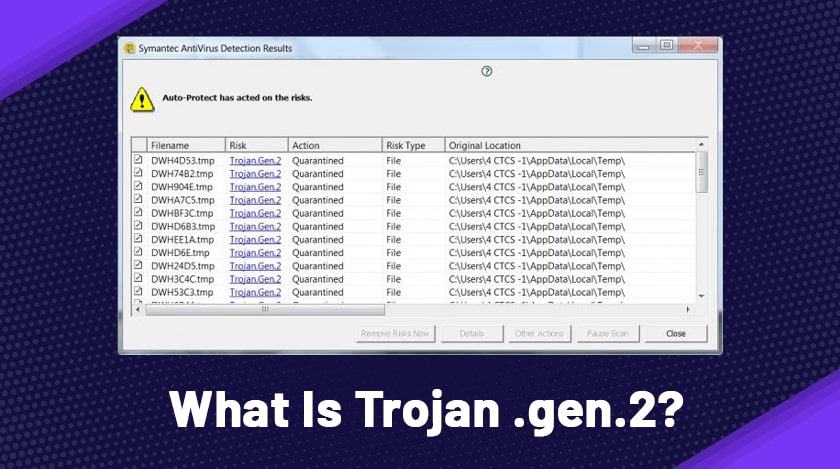840x469 pixels.
Task: Click the help question mark icon
Action: pyautogui.click(x=486, y=71)
